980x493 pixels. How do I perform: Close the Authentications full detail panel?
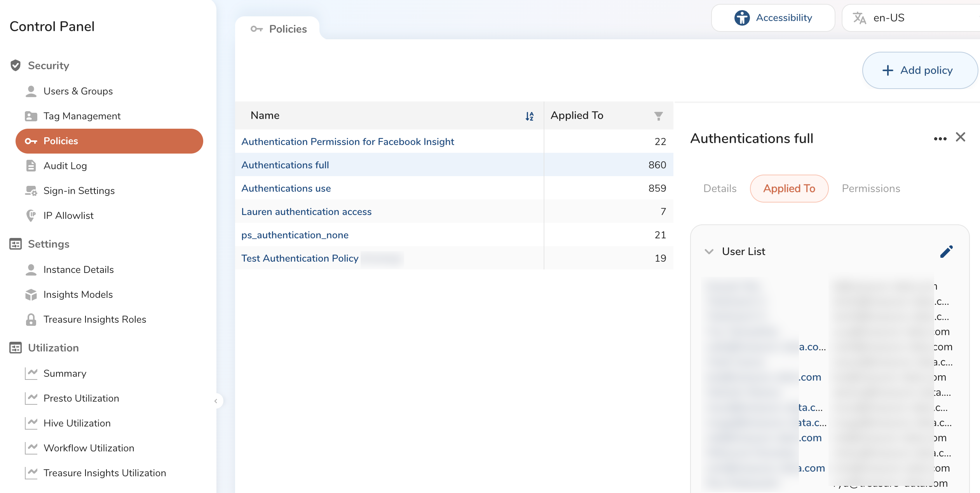click(960, 137)
